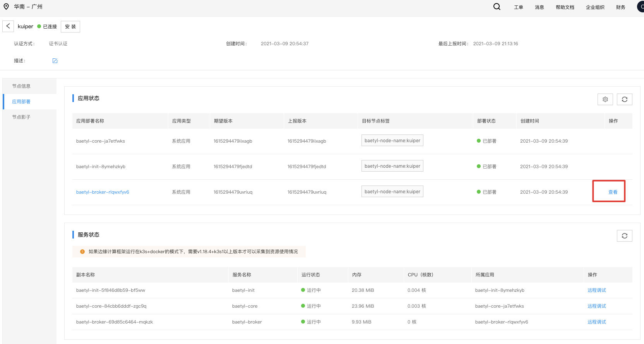The image size is (644, 344).
Task: Refresh the application status table
Action: point(625,99)
